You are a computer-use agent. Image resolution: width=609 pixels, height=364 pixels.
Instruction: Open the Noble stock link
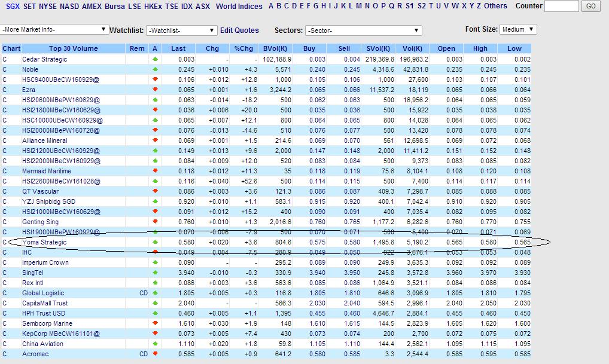pyautogui.click(x=30, y=69)
